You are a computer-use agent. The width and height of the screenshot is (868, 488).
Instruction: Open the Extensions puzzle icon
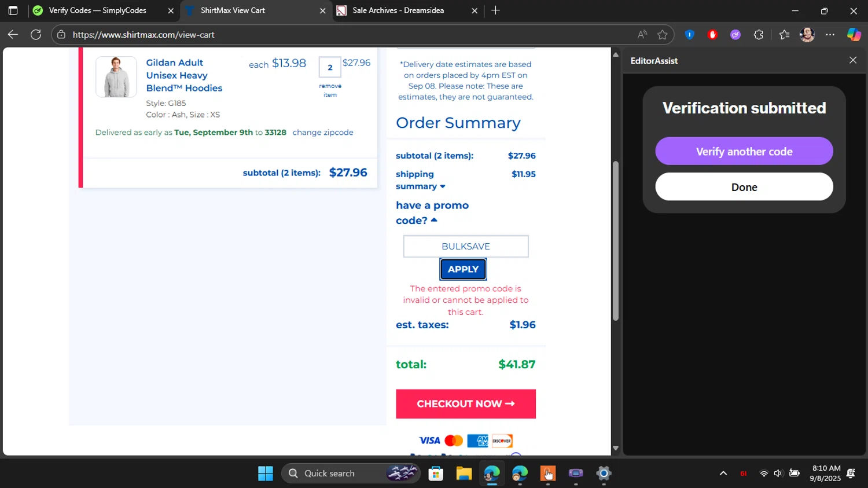pos(759,35)
